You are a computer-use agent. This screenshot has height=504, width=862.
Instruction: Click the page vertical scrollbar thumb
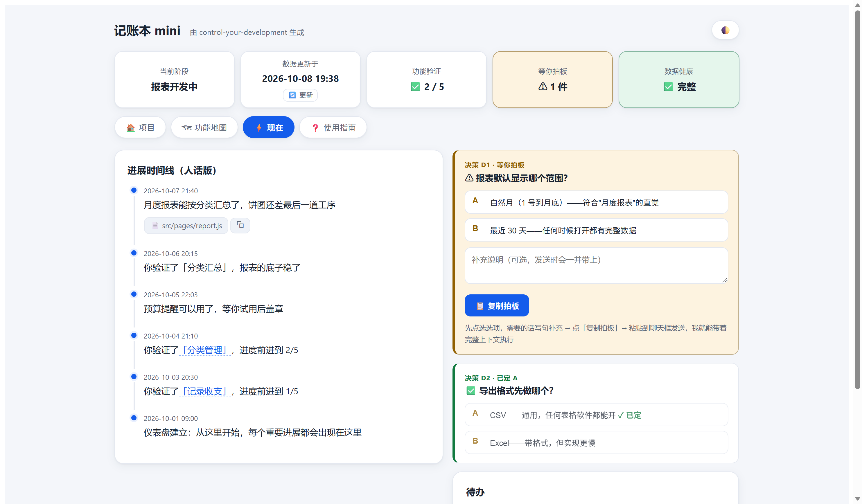(857, 200)
